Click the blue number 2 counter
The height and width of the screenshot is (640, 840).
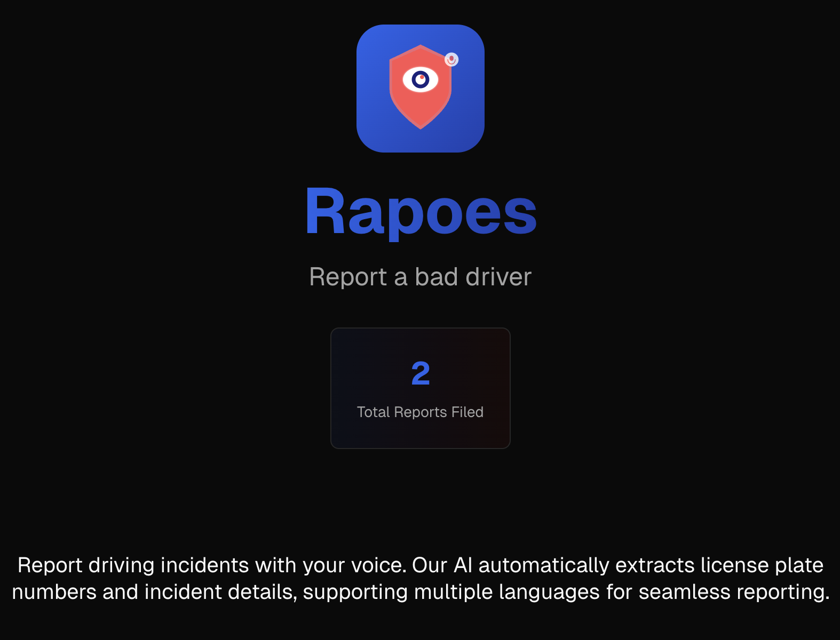click(x=421, y=373)
